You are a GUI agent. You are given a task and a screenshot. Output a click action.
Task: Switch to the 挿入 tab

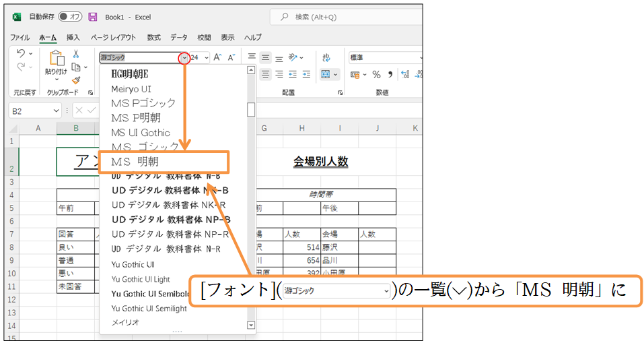pyautogui.click(x=73, y=38)
